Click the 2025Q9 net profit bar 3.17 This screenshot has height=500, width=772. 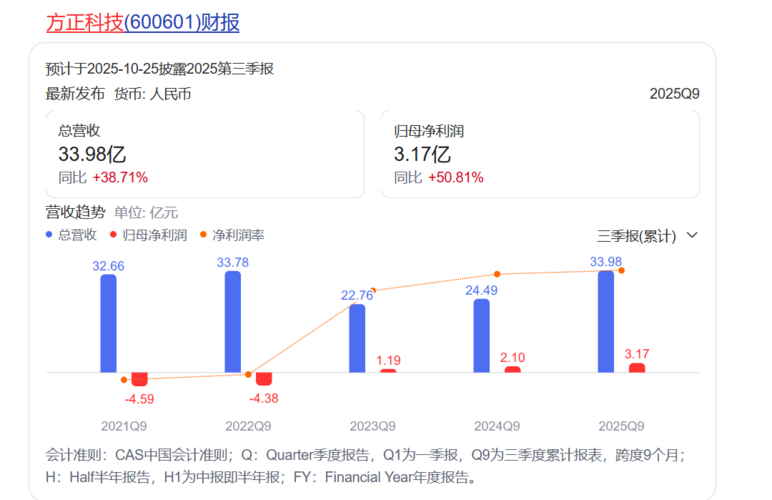click(x=637, y=368)
